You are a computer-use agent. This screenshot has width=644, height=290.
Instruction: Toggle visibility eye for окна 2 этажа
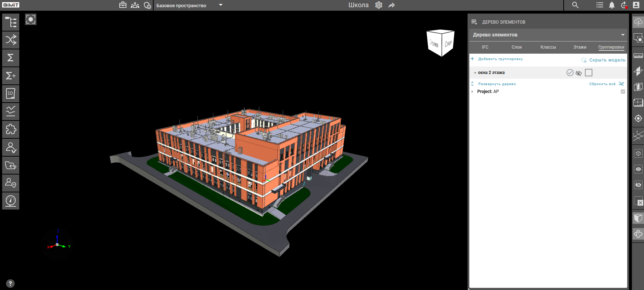579,73
